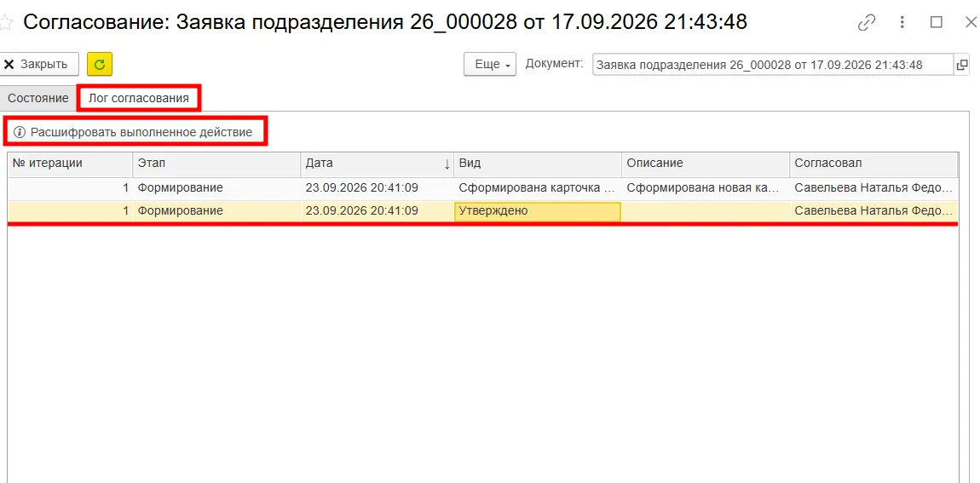Click date cell in Утверждено row
Image resolution: width=980 pixels, height=483 pixels.
coord(377,211)
